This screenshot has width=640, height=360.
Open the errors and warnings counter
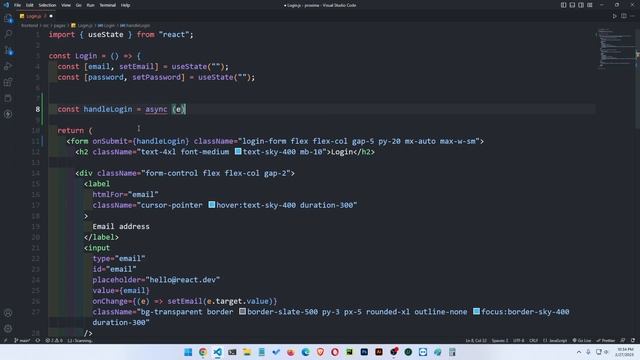(54, 340)
